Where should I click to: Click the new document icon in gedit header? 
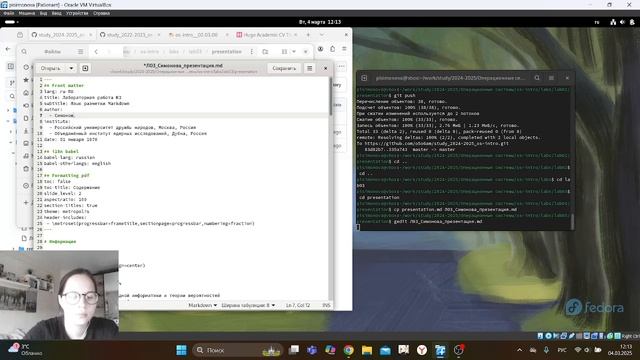85,68
